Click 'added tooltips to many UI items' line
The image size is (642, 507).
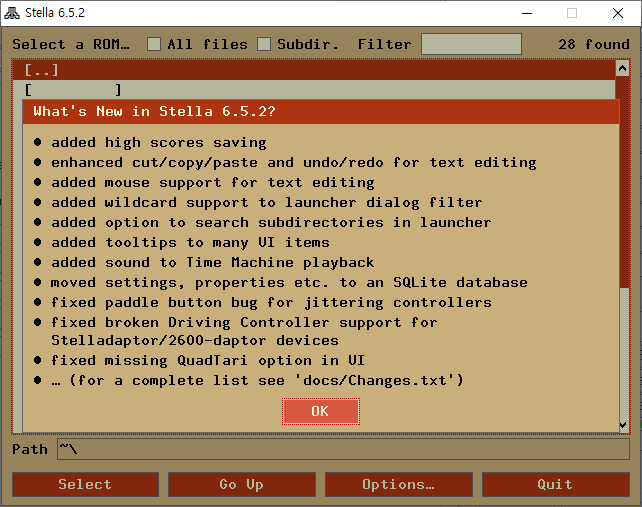point(190,242)
